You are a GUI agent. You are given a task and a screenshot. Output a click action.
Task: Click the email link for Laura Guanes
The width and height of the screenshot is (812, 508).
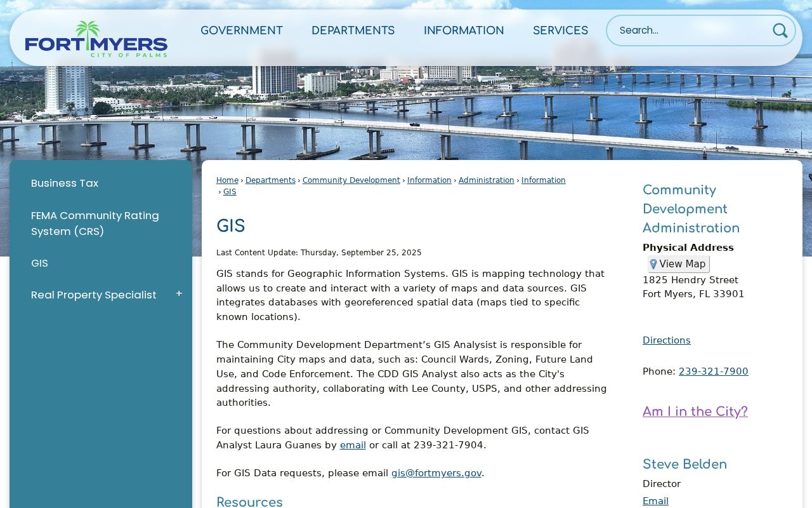[353, 445]
